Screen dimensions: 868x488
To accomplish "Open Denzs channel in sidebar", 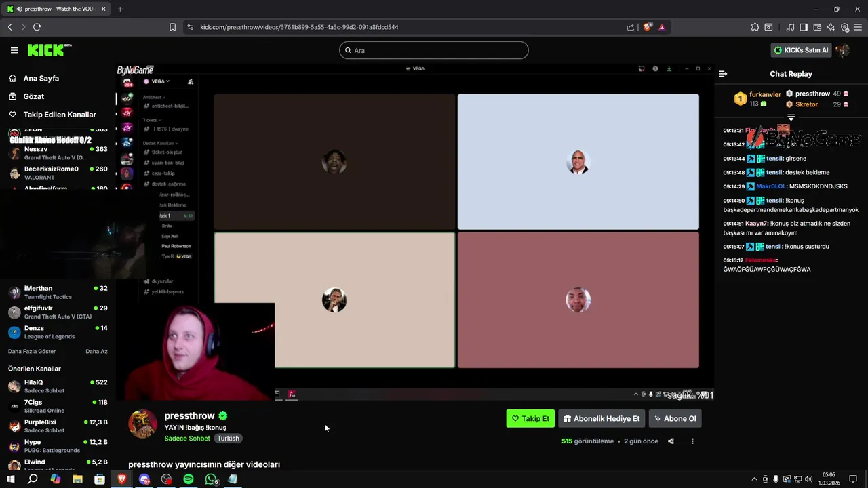I will tap(58, 332).
